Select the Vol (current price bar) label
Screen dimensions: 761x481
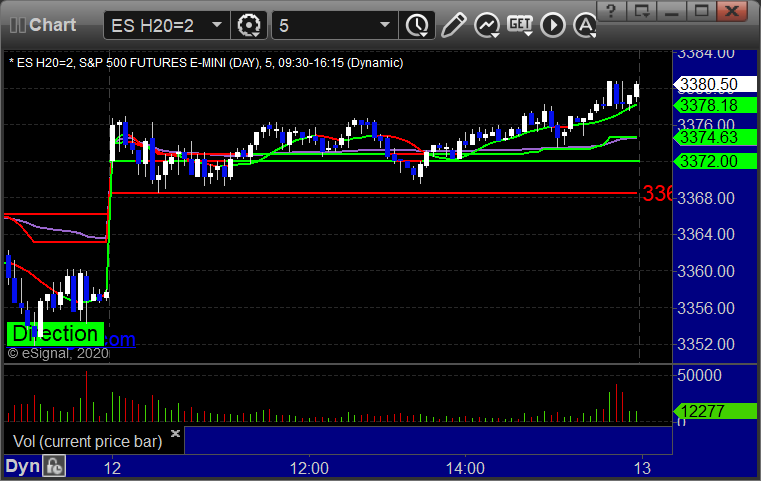click(87, 441)
